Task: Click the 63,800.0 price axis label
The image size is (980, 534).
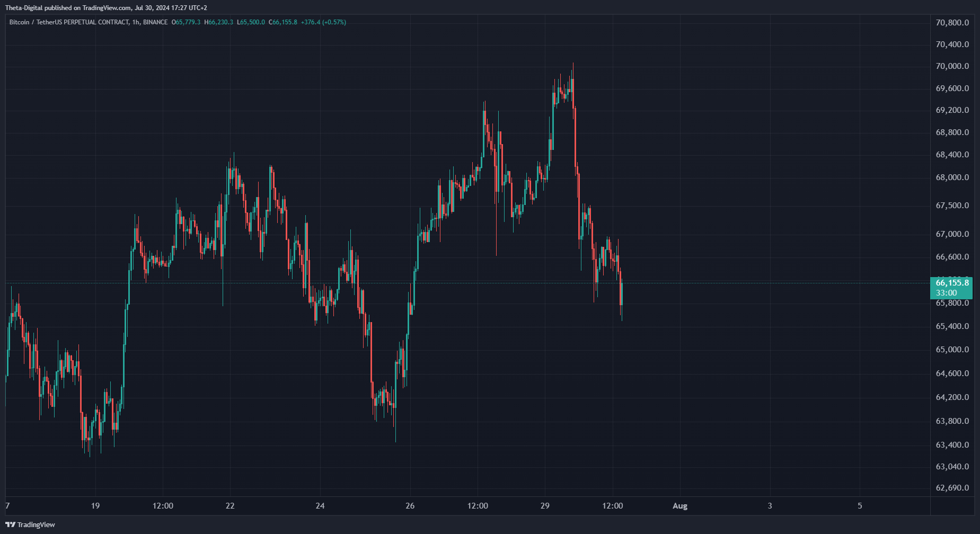Action: [x=952, y=421]
